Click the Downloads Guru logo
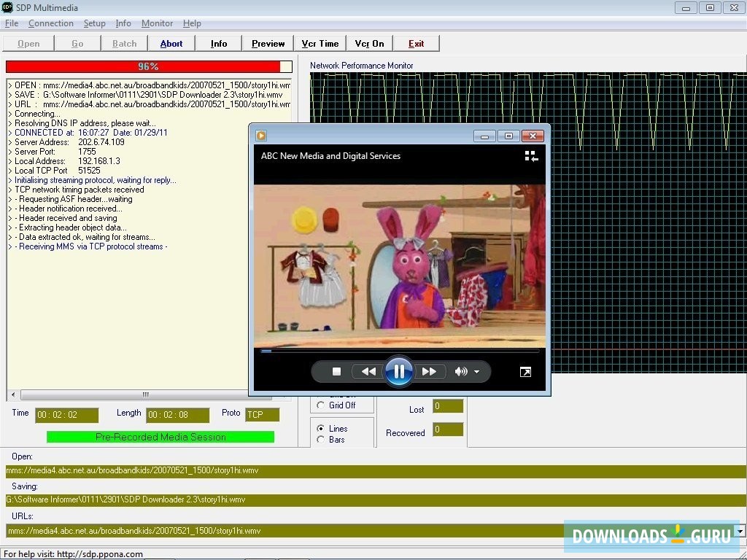This screenshot has width=747, height=560. (648, 536)
